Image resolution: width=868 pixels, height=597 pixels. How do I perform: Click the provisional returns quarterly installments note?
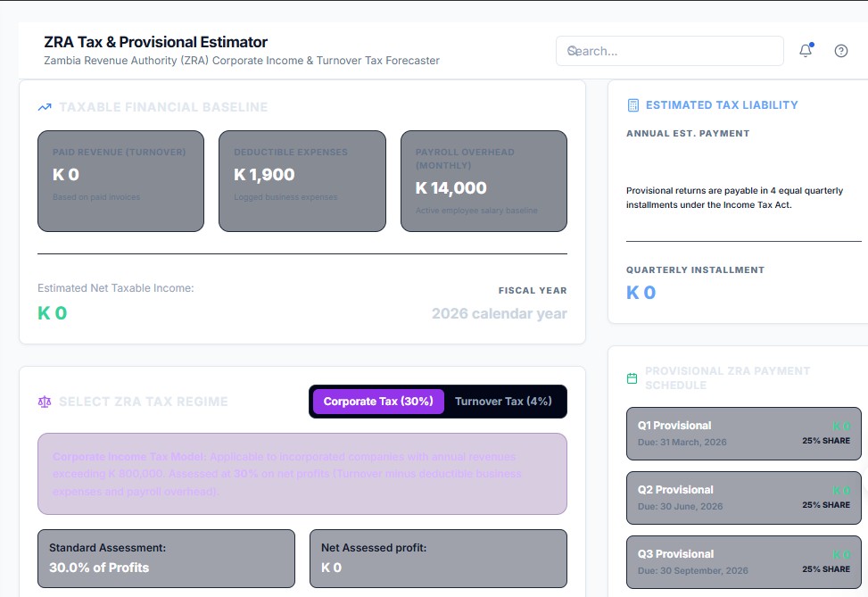[734, 198]
